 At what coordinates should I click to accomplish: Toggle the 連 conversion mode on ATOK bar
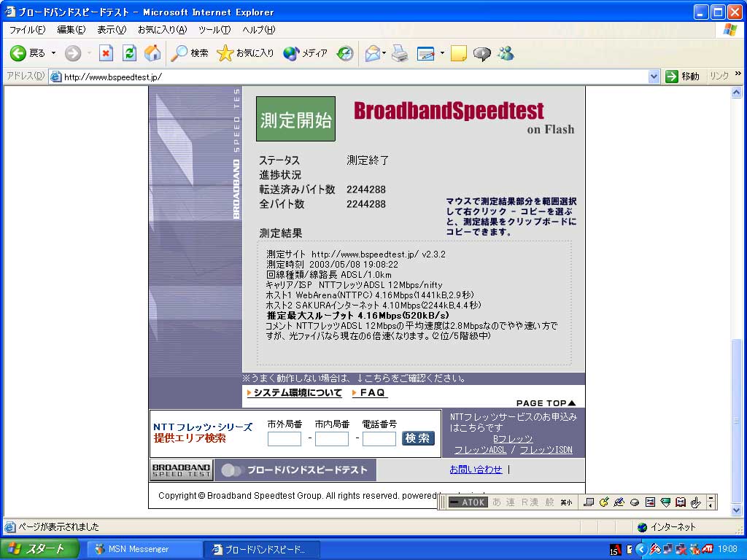[x=510, y=502]
